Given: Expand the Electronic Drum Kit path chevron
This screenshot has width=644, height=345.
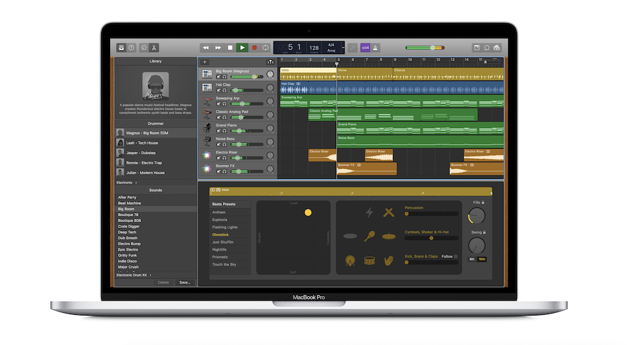Looking at the screenshot, I should click(x=151, y=275).
